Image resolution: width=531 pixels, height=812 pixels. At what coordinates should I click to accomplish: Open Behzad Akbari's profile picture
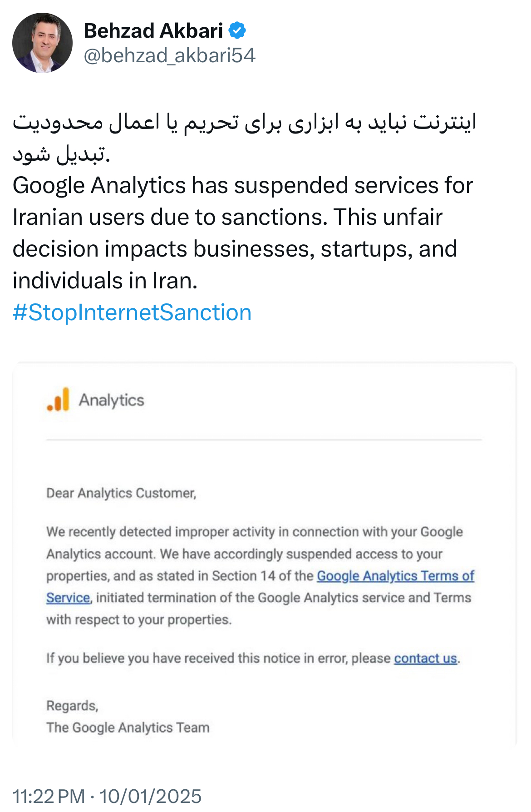click(42, 43)
